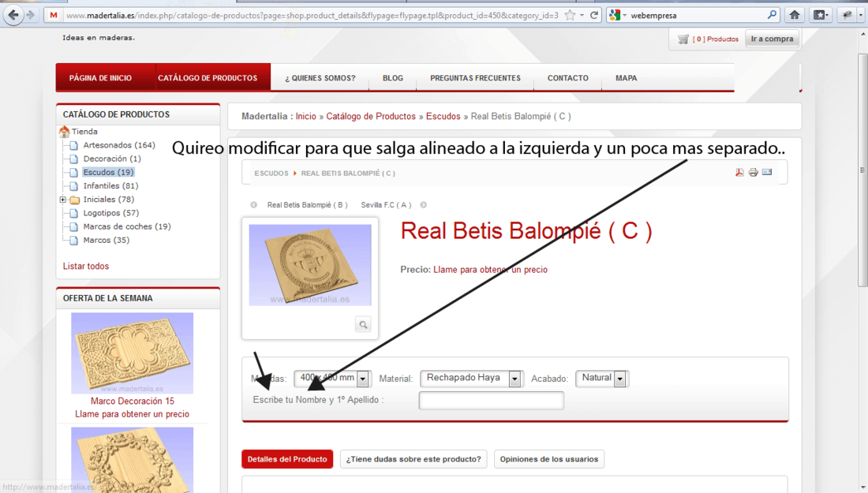The image size is (868, 493).
Task: Click the [ 0 ] Productos cart link
Action: coord(715,39)
